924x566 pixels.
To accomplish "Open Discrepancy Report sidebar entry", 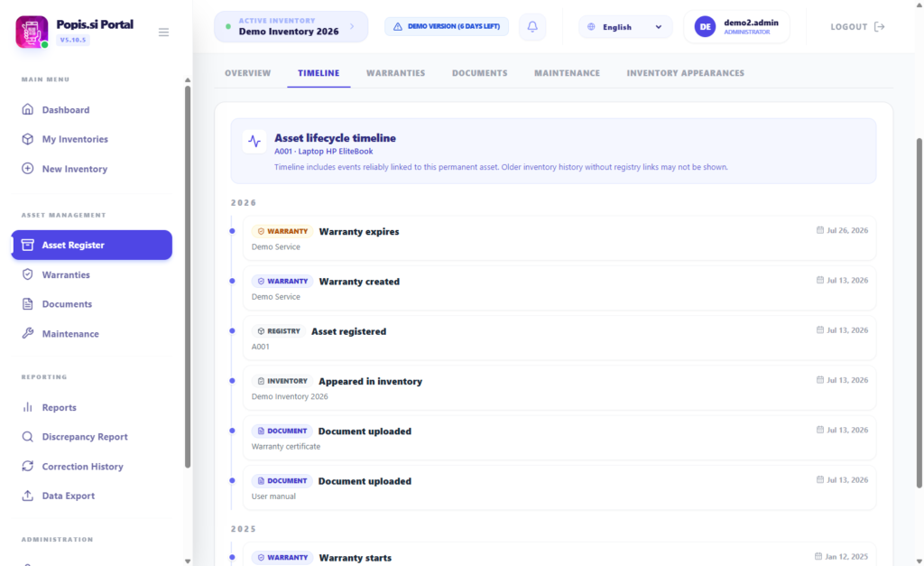I will pyautogui.click(x=92, y=437).
